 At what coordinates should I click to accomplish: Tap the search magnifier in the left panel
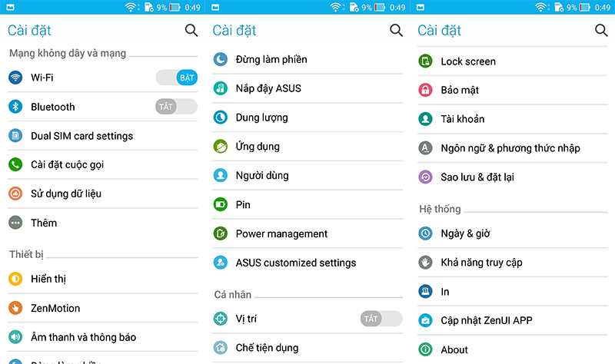(x=191, y=31)
